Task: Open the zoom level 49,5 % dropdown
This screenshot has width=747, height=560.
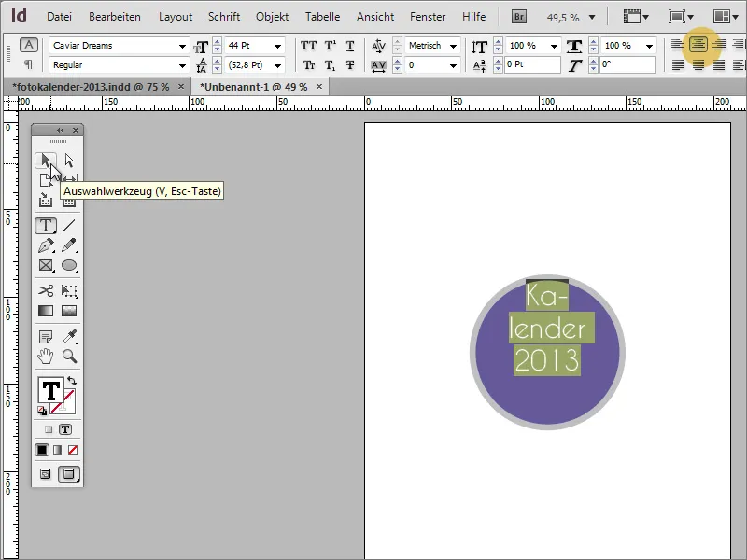Action: [x=592, y=18]
